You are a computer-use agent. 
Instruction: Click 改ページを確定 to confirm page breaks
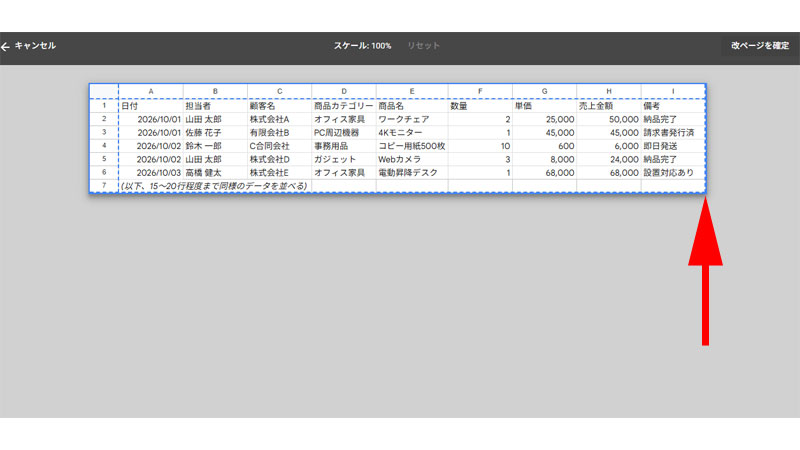pyautogui.click(x=760, y=46)
